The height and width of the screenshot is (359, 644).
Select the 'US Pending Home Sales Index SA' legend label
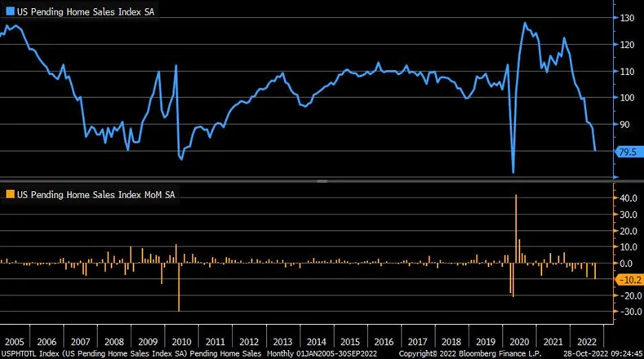point(86,12)
